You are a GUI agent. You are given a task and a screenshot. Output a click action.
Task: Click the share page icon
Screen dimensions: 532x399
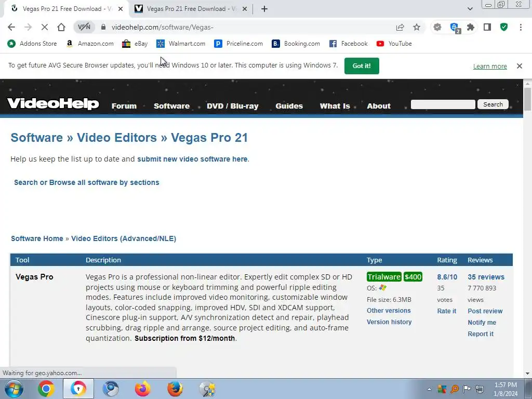tap(400, 27)
